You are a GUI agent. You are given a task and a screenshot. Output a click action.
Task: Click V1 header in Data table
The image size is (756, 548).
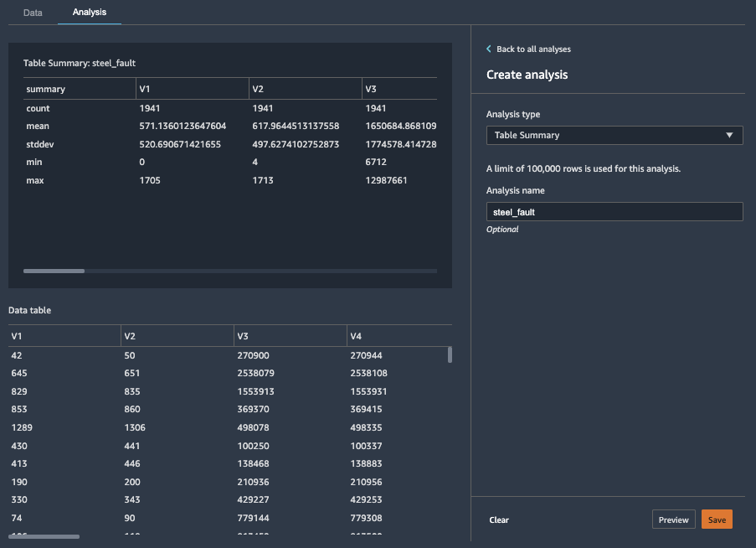point(17,336)
